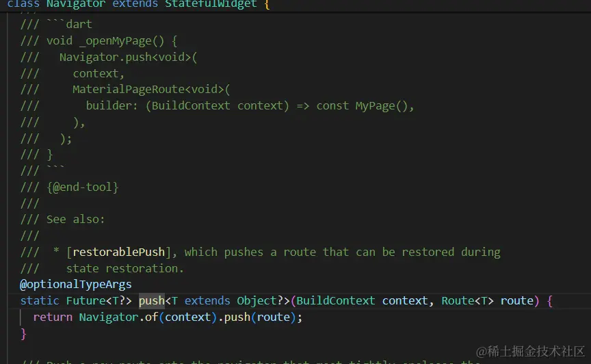Click the '@optionalTypeArgs' annotation
591x364 pixels.
(76, 285)
